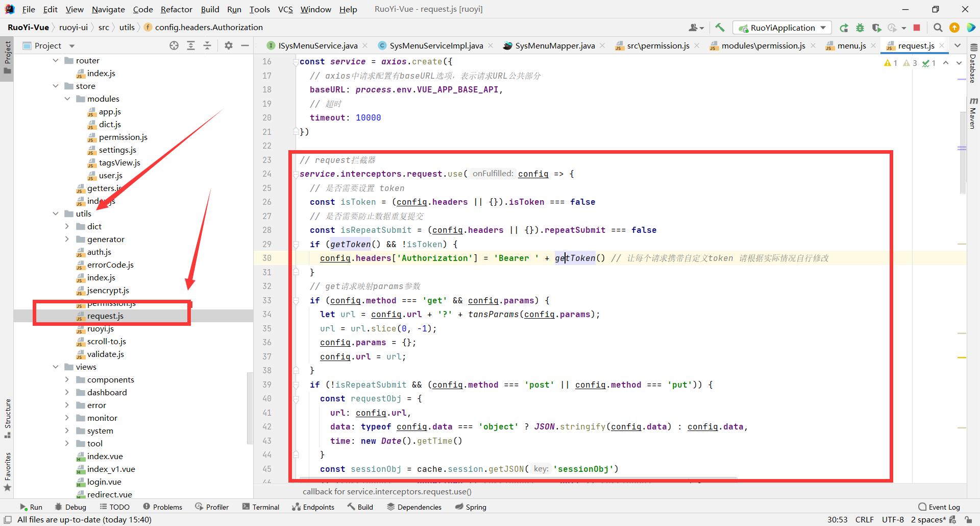Open the Dependencies tool window

(x=414, y=507)
